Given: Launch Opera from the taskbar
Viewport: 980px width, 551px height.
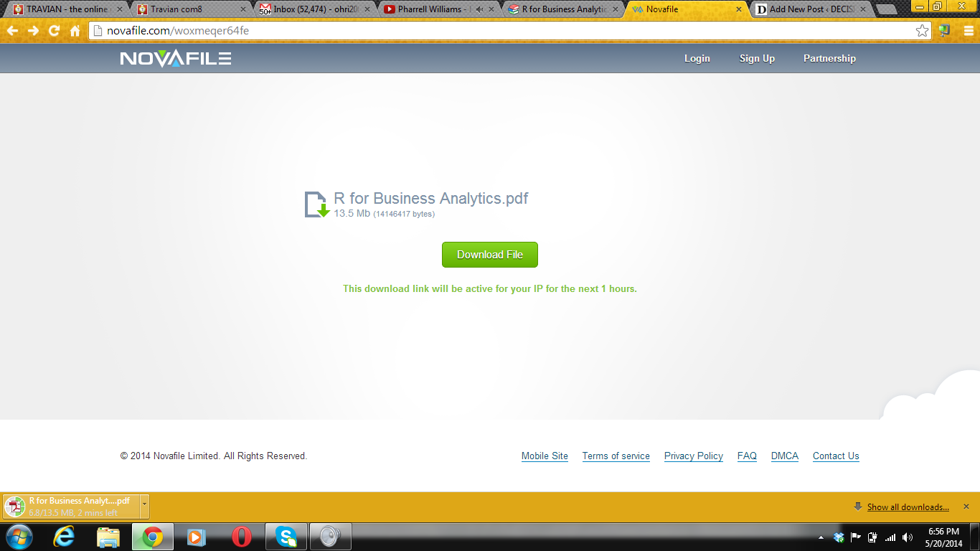Looking at the screenshot, I should tap(242, 537).
